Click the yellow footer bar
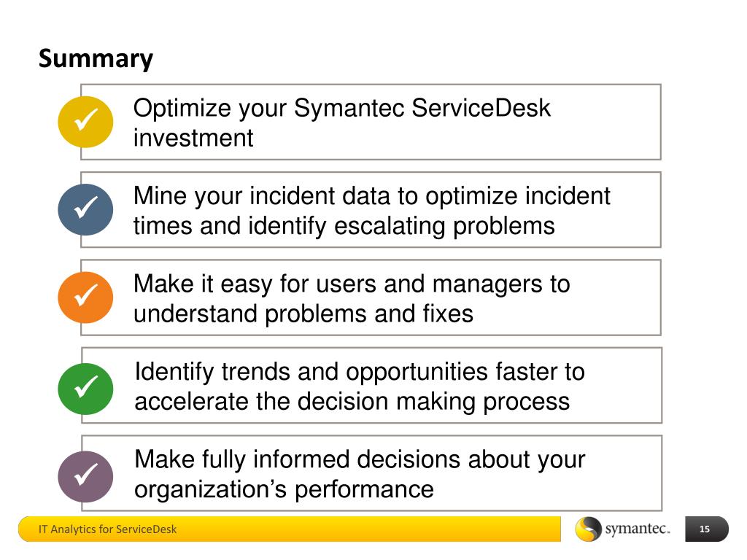 coord(289,529)
